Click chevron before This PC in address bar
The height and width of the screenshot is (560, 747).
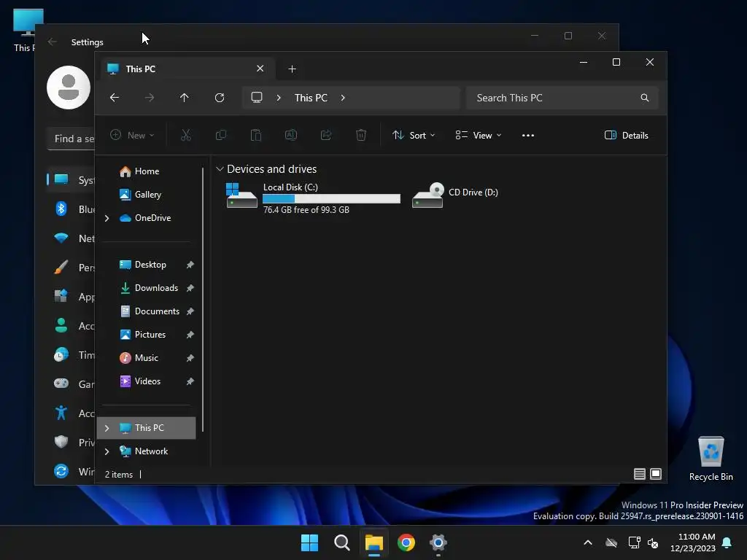[279, 98]
